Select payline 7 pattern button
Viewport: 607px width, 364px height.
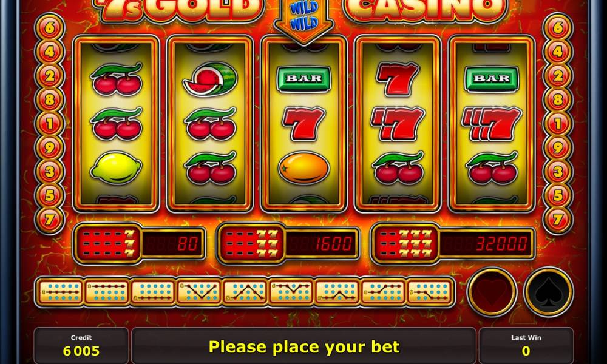(337, 292)
